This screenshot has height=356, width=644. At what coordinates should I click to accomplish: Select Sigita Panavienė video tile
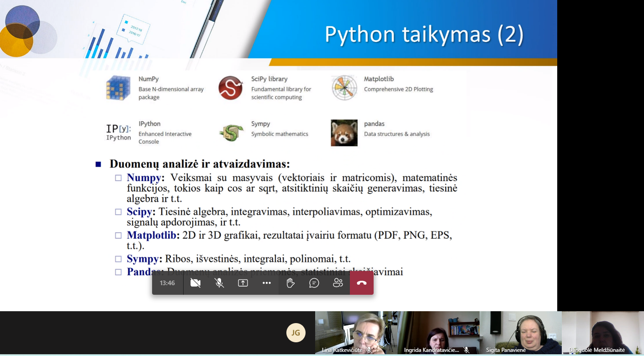[x=521, y=333]
